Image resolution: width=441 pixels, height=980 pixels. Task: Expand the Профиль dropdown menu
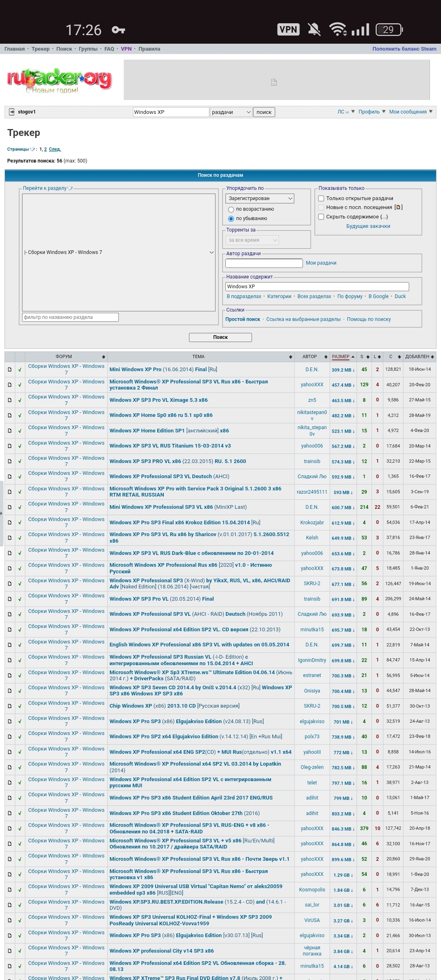(384, 111)
